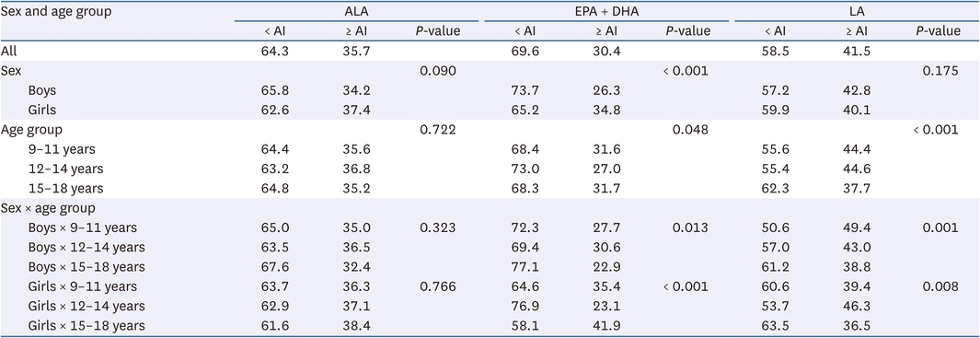Image resolution: width=980 pixels, height=338 pixels.
Task: Click the 0.766 P-value for Girls under ALA
Action: pos(437,286)
